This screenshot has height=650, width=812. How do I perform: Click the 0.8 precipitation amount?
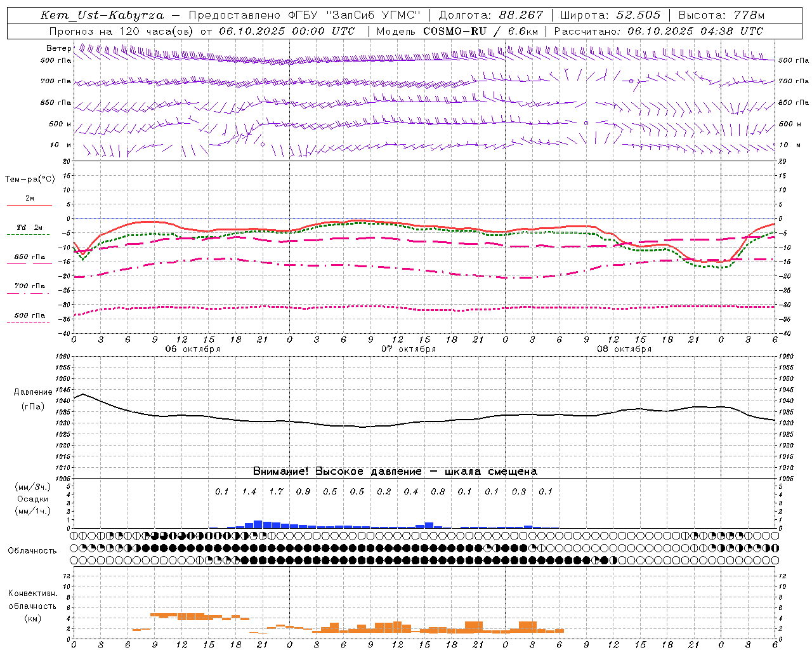click(x=438, y=492)
